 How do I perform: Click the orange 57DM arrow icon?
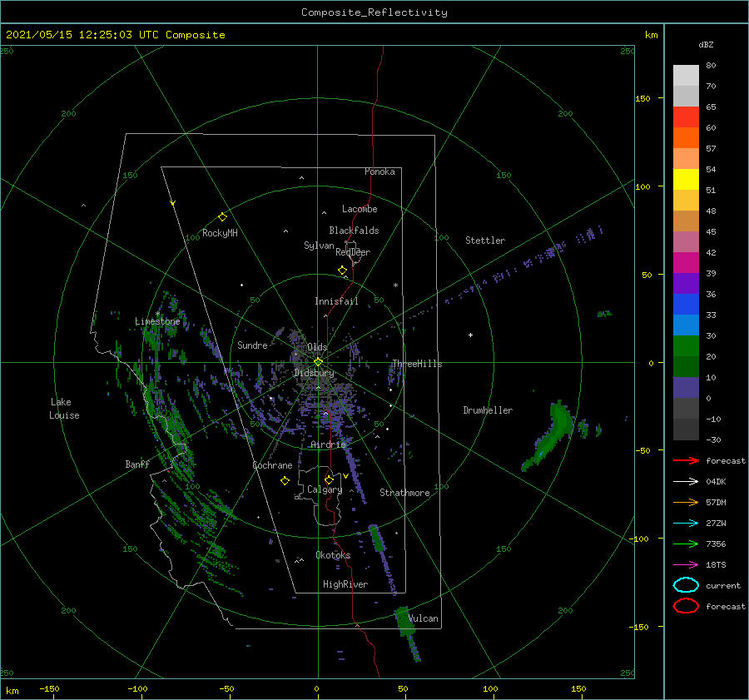(x=686, y=502)
